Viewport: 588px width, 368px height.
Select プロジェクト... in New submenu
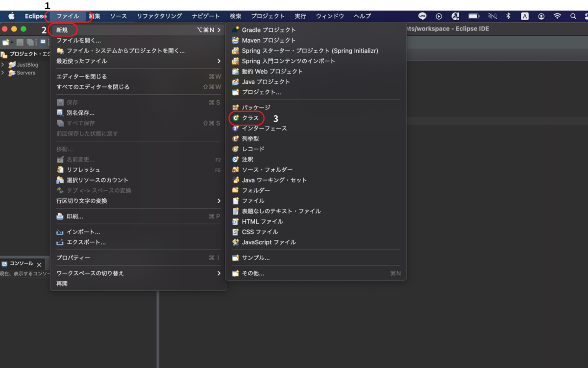(316, 92)
